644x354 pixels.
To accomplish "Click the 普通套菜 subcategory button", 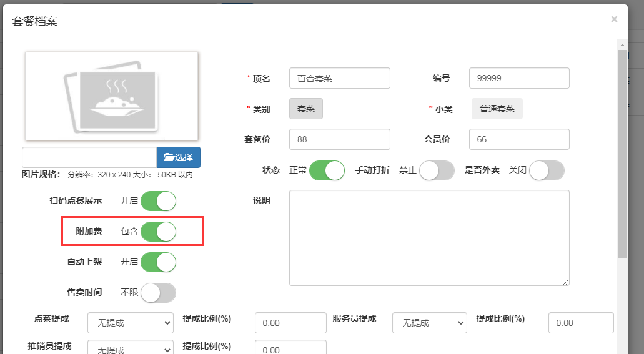I will [497, 109].
